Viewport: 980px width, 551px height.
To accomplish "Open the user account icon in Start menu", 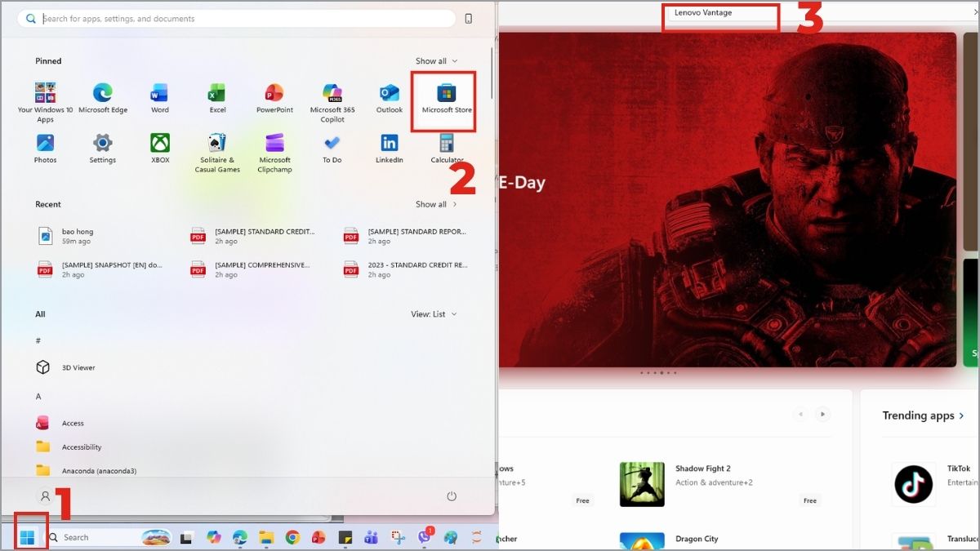I will [x=45, y=496].
